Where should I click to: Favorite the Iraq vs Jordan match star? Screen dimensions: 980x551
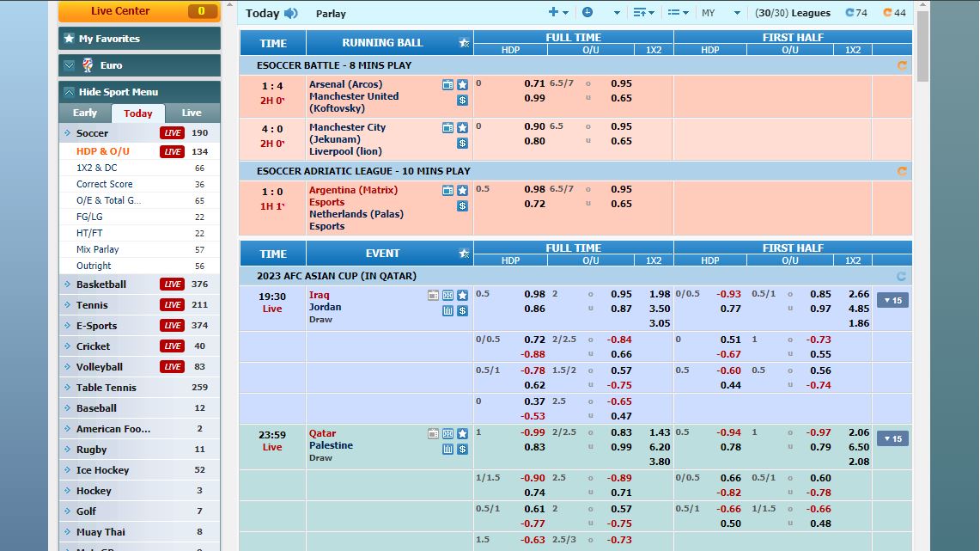(462, 295)
